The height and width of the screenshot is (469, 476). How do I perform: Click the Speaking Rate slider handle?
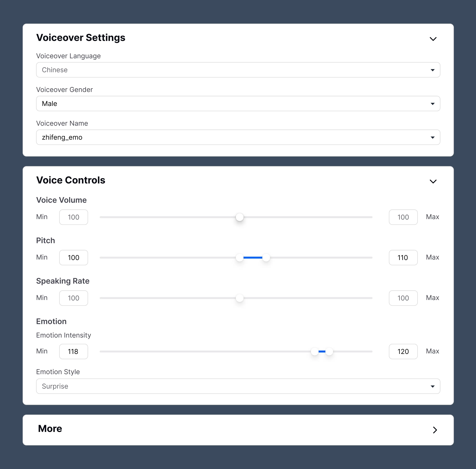240,298
